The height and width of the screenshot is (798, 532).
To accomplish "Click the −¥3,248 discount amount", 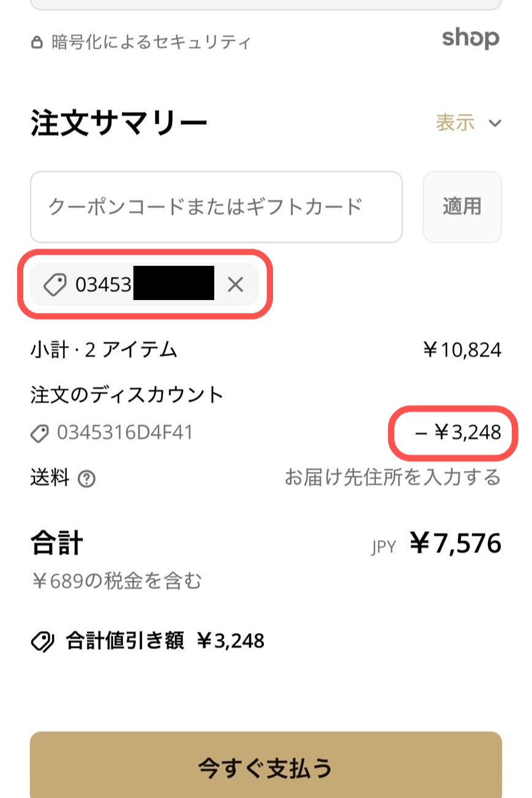I will coord(458,433).
